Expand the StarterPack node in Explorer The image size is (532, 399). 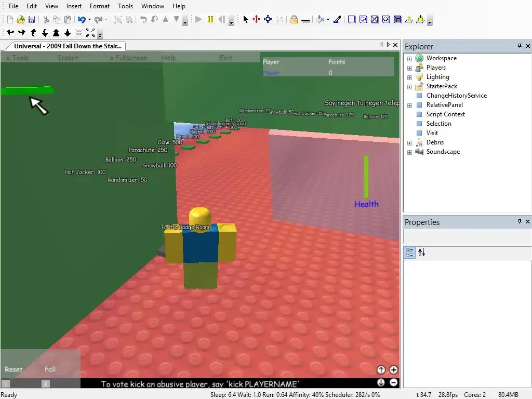[x=409, y=87]
